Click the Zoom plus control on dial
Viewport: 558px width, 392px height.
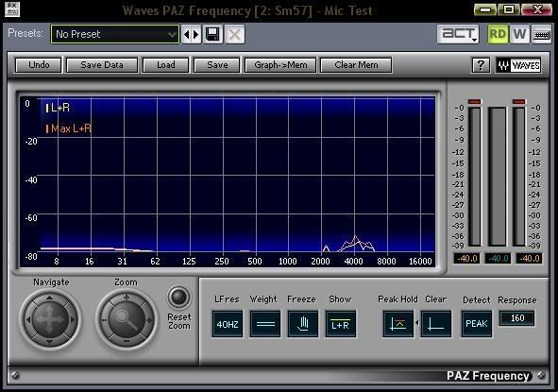pos(126,297)
